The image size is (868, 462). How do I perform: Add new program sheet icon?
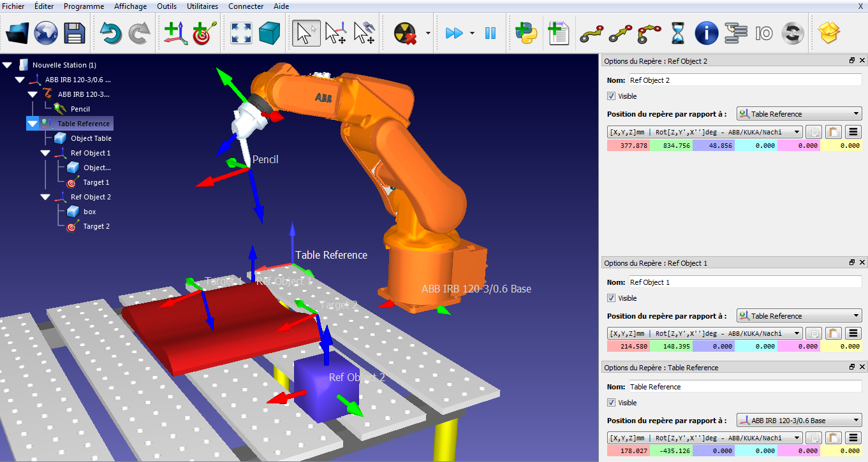557,32
